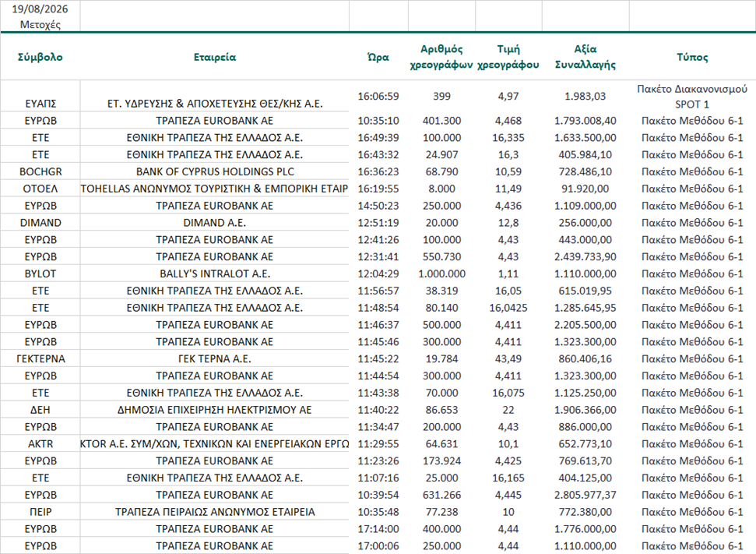
Task: Click the Αξία Συναλλαγής column header
Action: tap(585, 57)
